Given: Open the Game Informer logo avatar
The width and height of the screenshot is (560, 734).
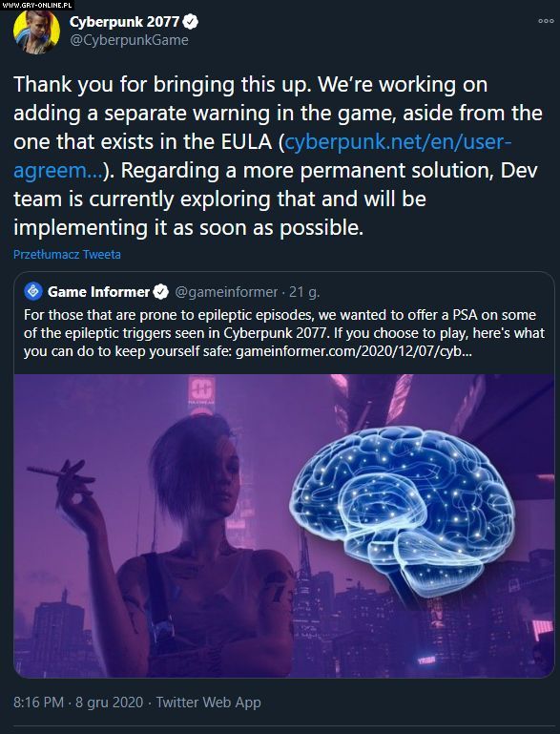Looking at the screenshot, I should pos(33,292).
